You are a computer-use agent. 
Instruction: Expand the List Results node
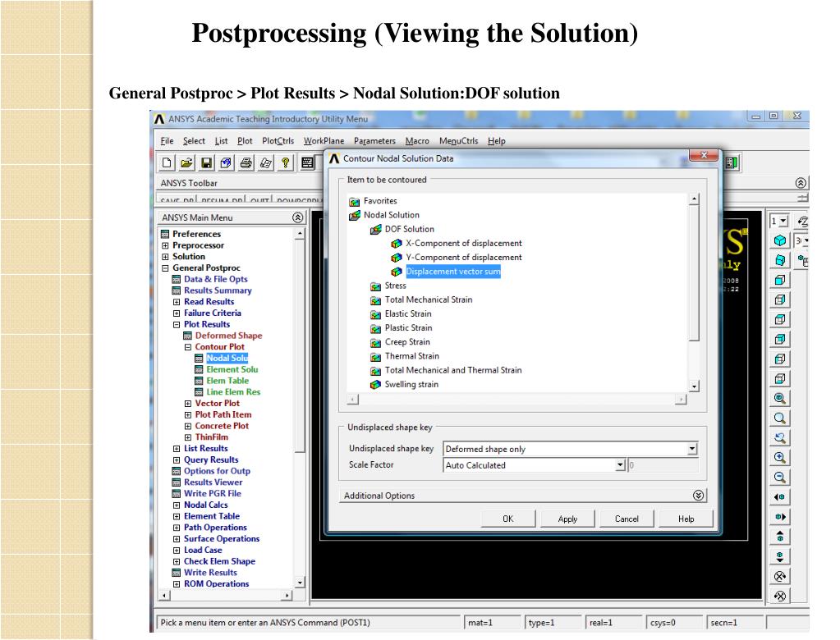[x=177, y=449]
